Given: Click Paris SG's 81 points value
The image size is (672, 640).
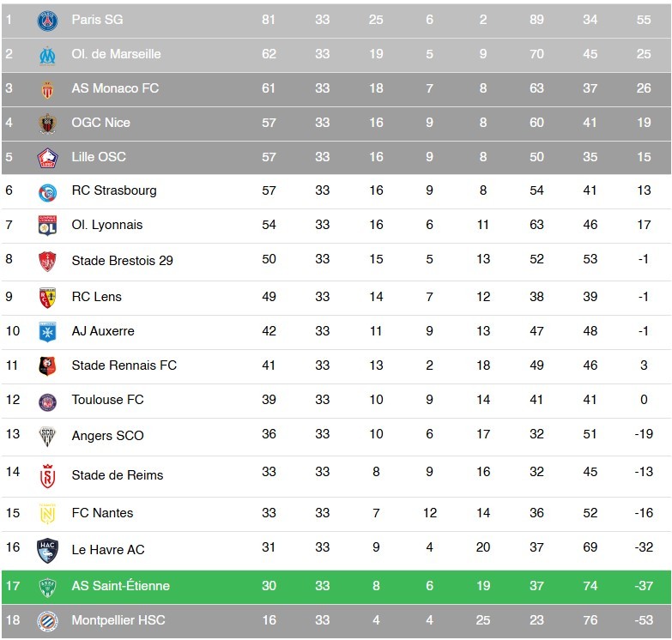Looking at the screenshot, I should point(269,20).
